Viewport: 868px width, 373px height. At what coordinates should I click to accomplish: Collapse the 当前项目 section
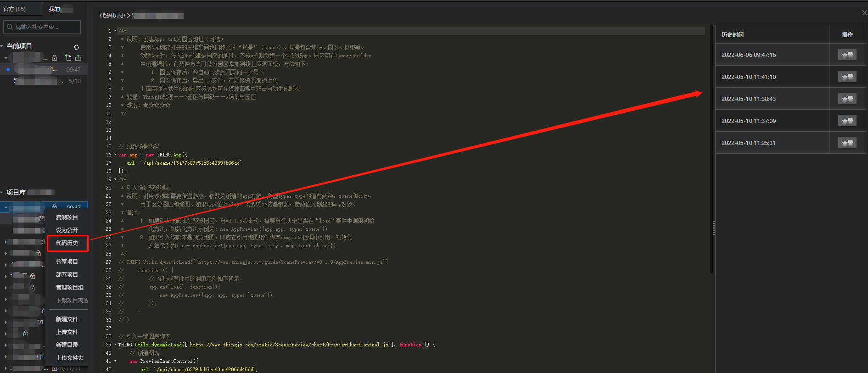(2, 46)
